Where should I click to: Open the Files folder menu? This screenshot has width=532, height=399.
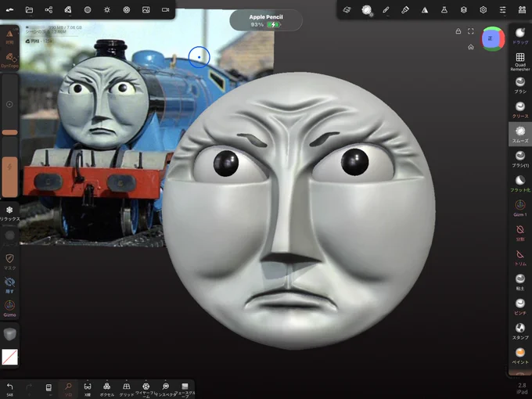tap(29, 10)
